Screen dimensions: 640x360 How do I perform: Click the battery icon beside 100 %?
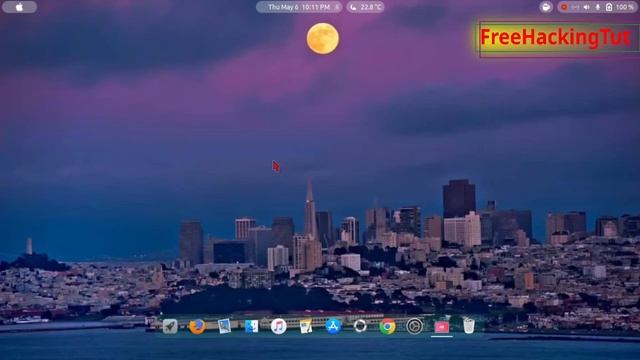pos(609,7)
